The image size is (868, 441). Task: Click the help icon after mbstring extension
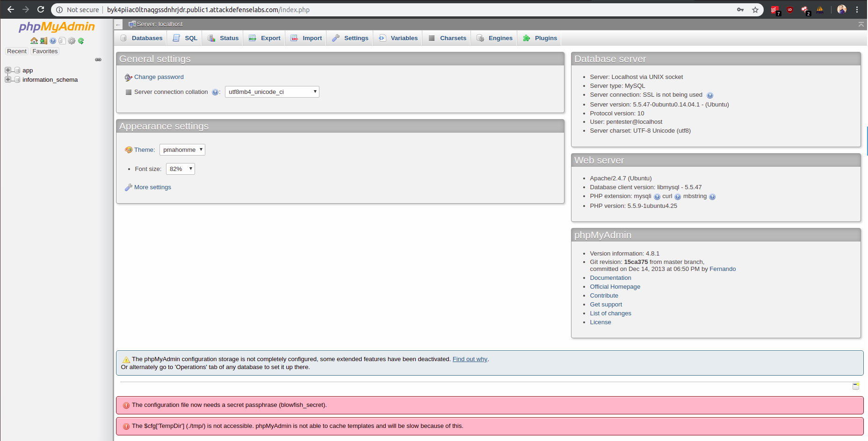point(712,197)
